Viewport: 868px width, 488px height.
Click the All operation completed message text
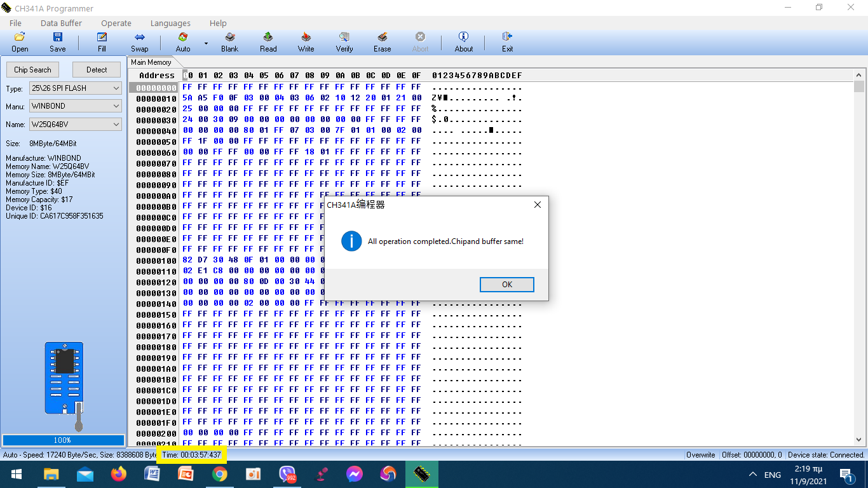[445, 241]
